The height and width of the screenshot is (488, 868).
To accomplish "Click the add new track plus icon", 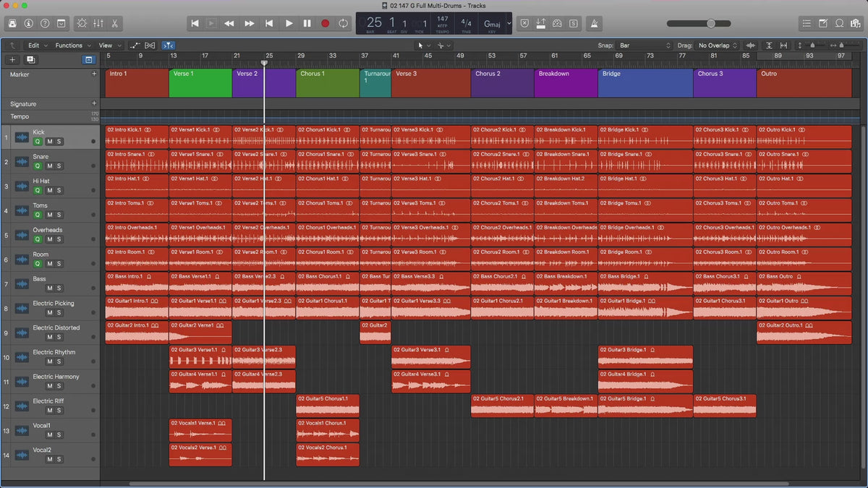I will [x=12, y=59].
